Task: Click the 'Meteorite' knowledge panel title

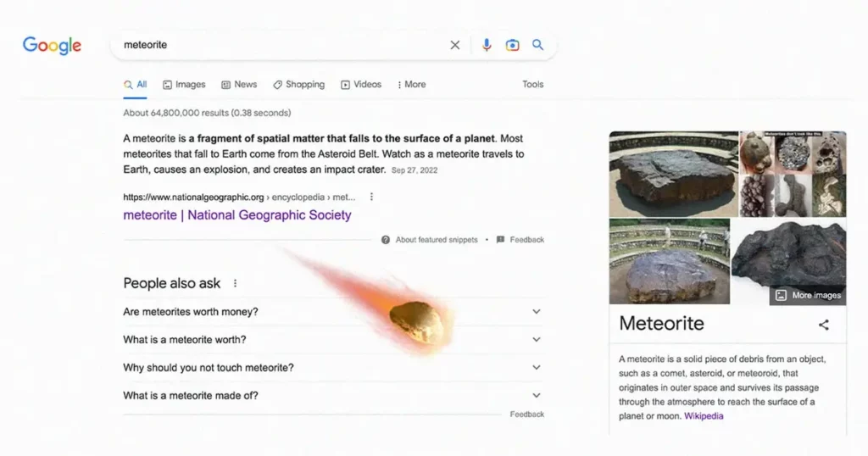Action: (661, 323)
